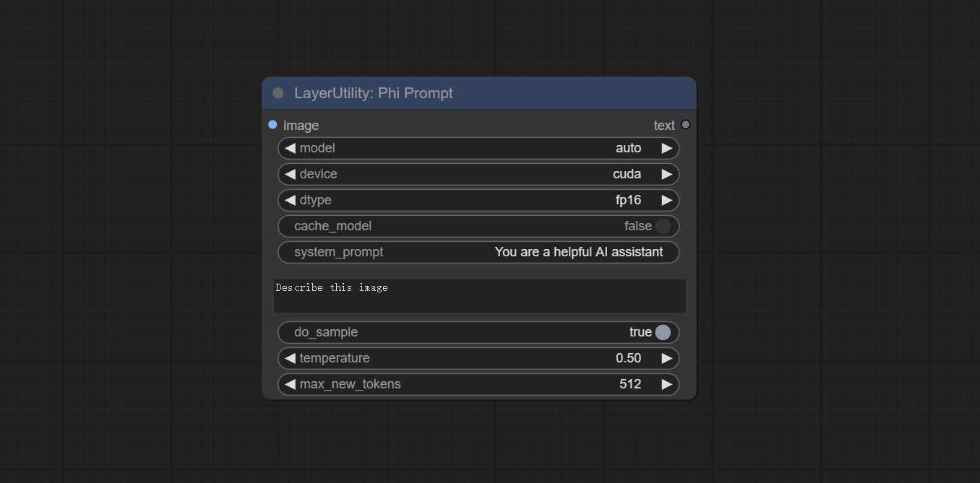Click left arrow on model selector
This screenshot has height=483, width=980.
tap(290, 148)
